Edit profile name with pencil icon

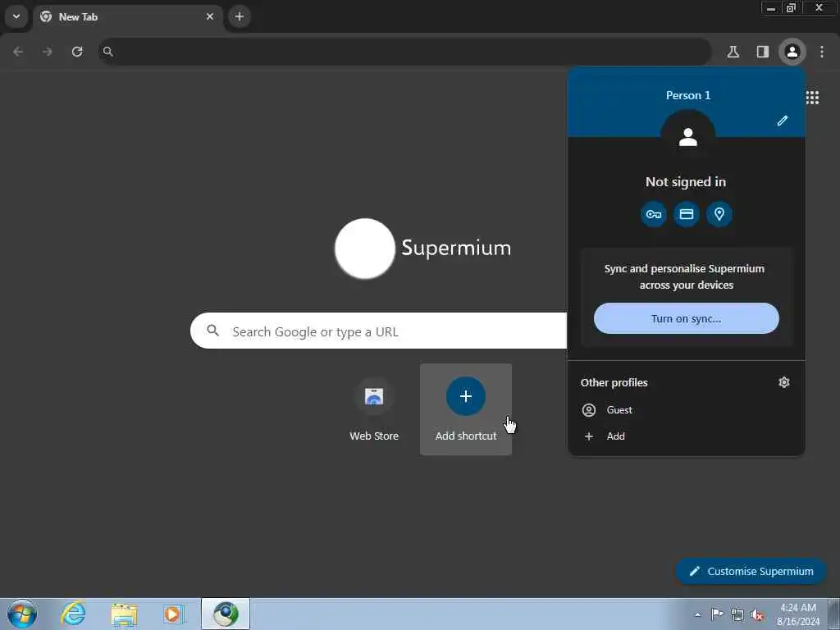pyautogui.click(x=782, y=121)
